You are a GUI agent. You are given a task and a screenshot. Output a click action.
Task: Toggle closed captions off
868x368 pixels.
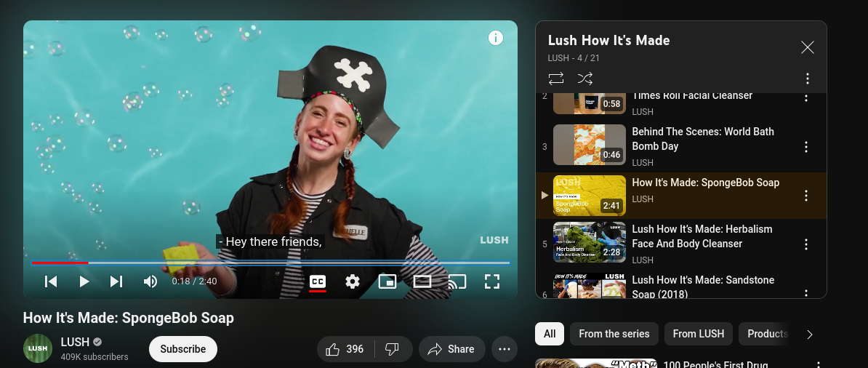(318, 281)
